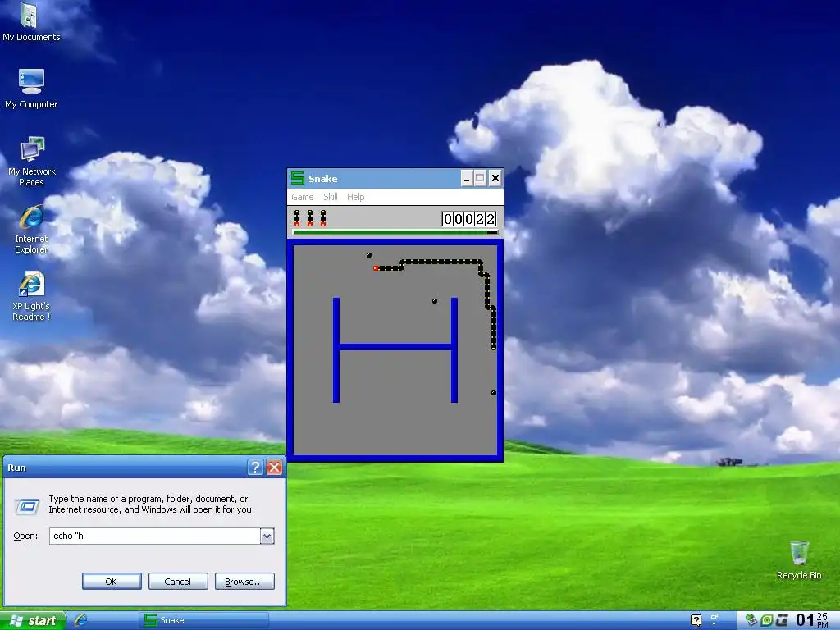This screenshot has width=840, height=630.
Task: Open the Start menu
Action: click(33, 620)
